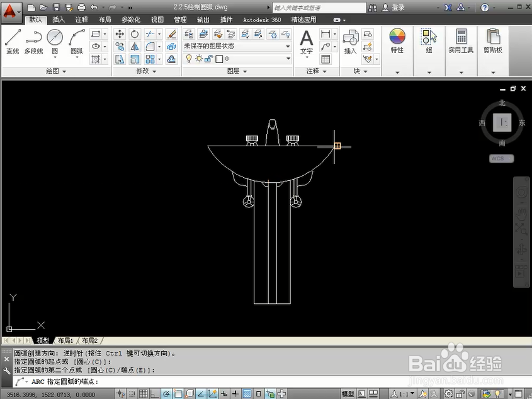
Task: Toggle Ortho mode in the status bar
Action: click(x=155, y=394)
